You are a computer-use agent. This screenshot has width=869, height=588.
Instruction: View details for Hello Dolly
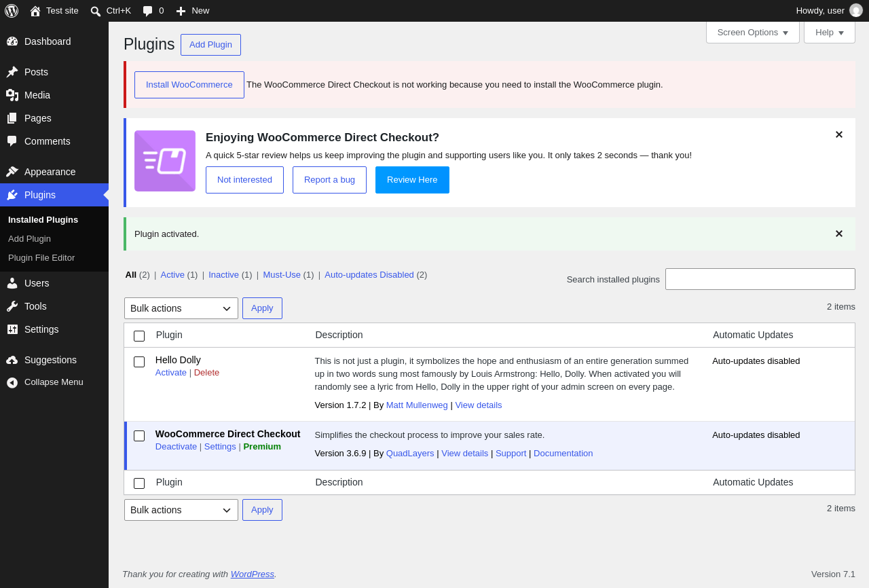[x=479, y=405]
